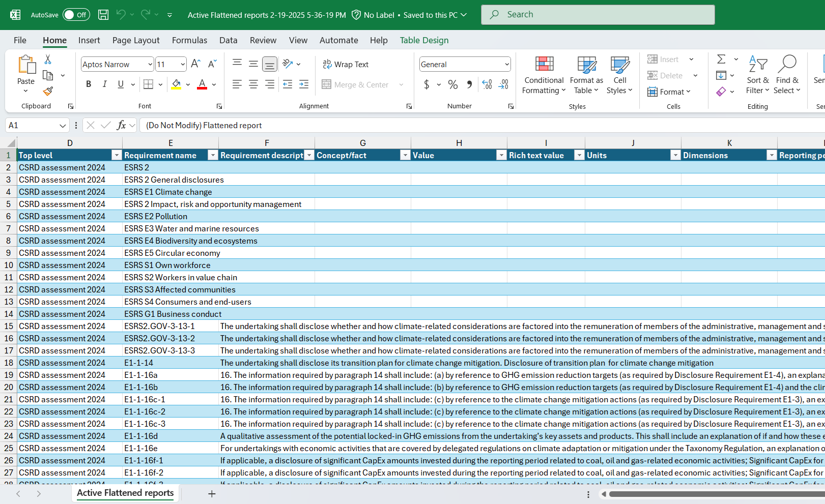Open the General number format dropdown
This screenshot has width=825, height=504.
(x=507, y=65)
